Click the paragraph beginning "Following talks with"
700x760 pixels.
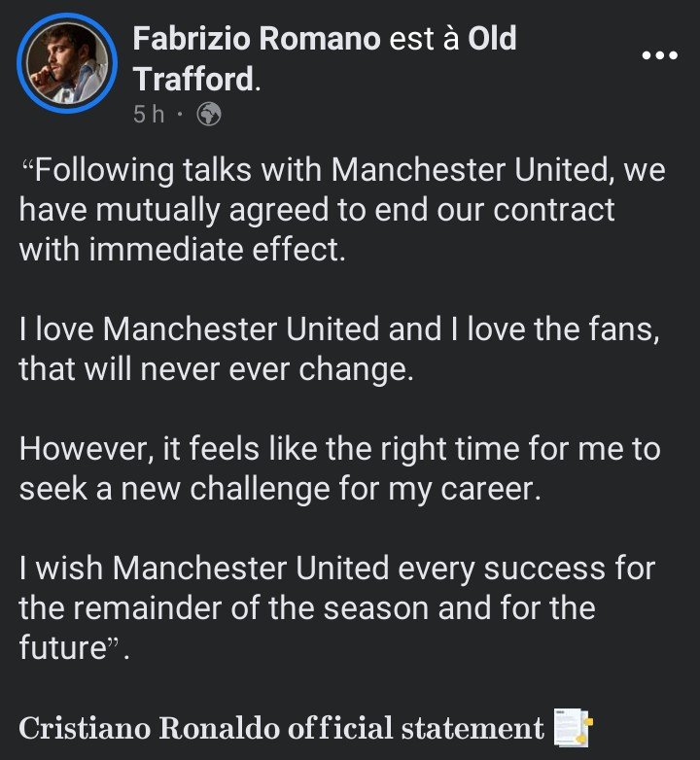(x=340, y=210)
